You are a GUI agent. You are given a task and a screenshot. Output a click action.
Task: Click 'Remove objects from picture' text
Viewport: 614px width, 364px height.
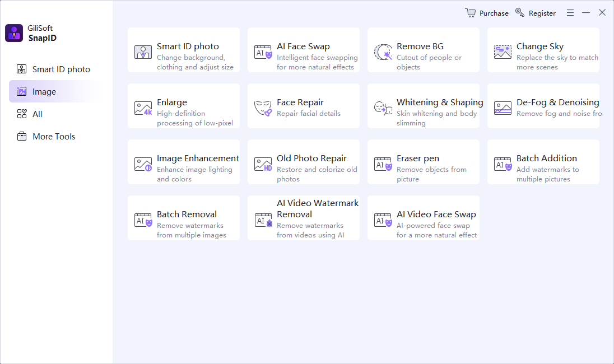pos(431,174)
